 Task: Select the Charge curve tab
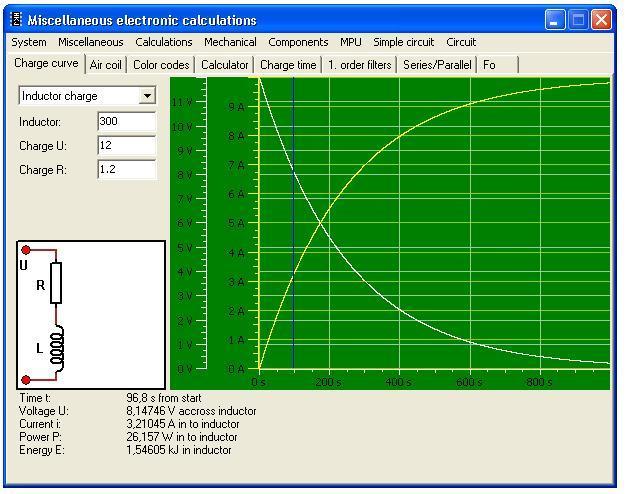pos(46,63)
